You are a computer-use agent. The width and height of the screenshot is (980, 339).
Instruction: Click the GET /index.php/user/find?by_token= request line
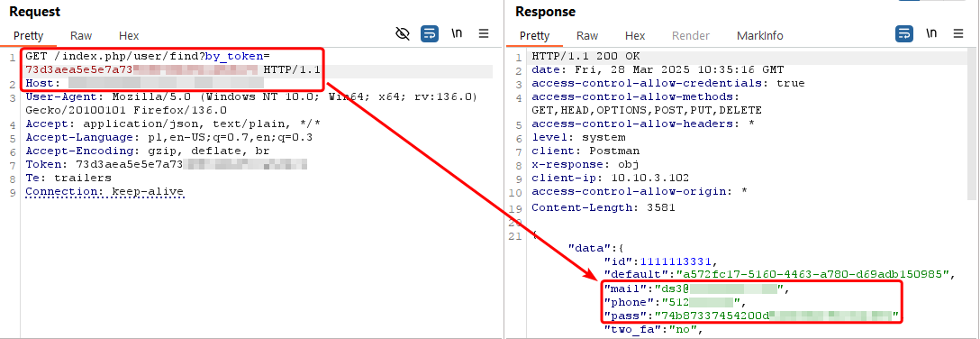148,56
